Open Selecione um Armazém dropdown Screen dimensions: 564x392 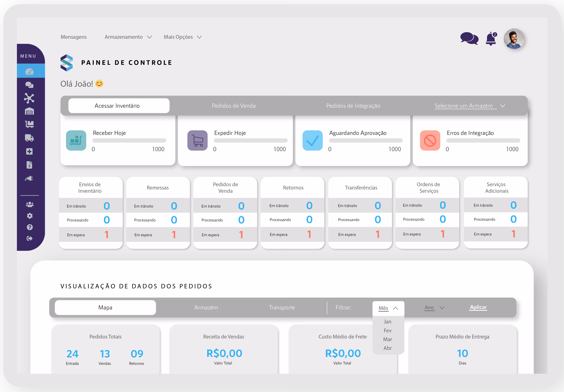tap(469, 106)
